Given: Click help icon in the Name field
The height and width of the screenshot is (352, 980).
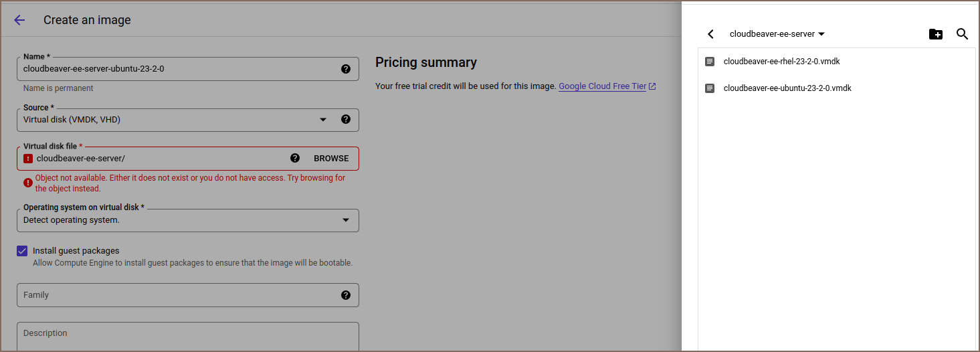Looking at the screenshot, I should coord(346,69).
